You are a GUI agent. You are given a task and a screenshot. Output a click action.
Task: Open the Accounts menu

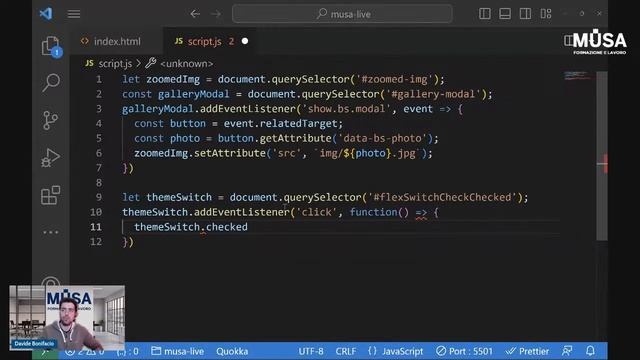[51, 282]
